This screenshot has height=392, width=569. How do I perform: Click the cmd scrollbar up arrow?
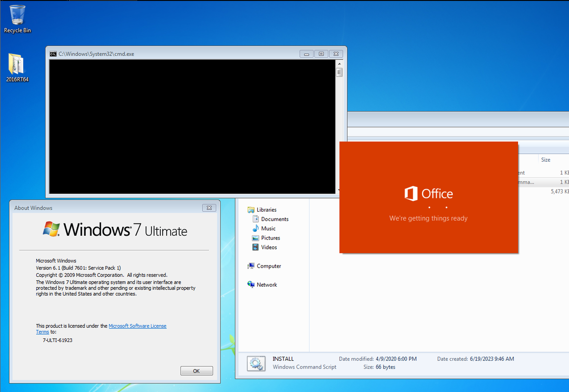tap(339, 64)
